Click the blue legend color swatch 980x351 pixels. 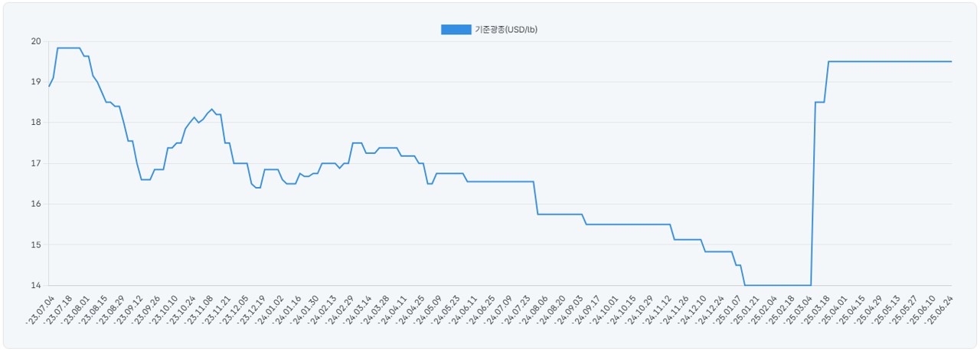[456, 30]
